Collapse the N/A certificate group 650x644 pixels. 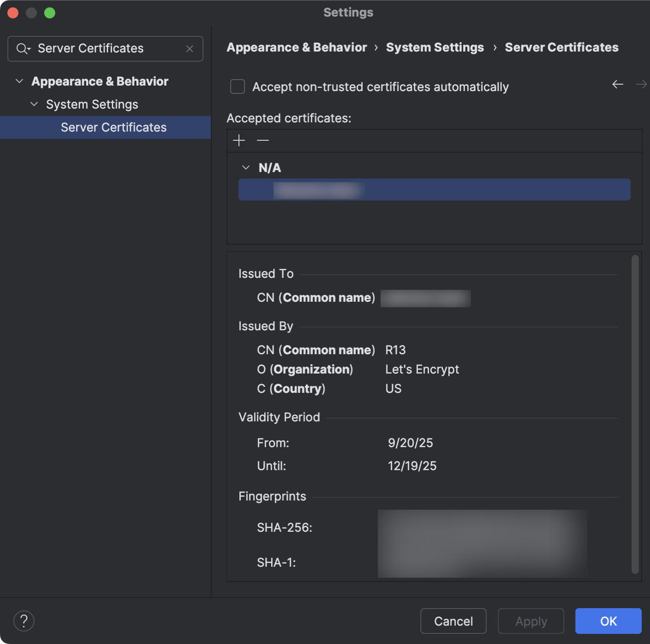[x=245, y=167]
